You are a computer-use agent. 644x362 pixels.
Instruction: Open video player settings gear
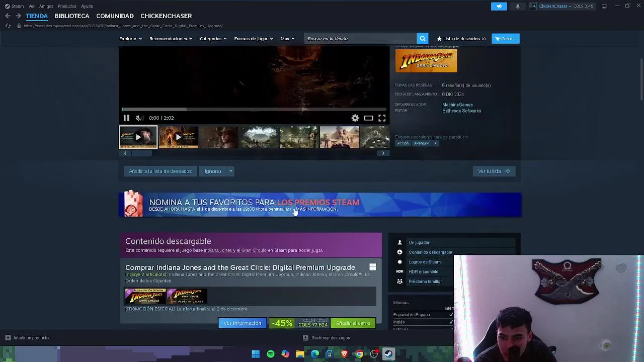click(x=355, y=118)
